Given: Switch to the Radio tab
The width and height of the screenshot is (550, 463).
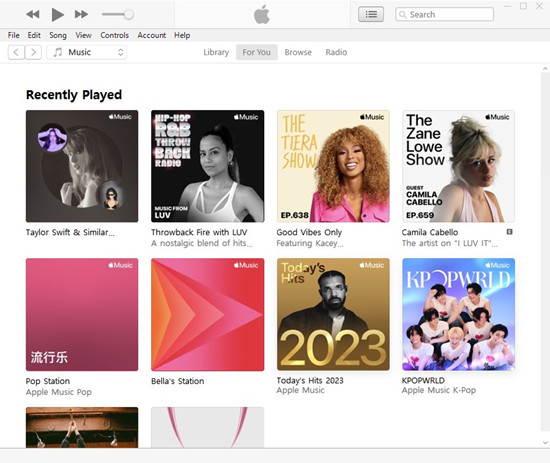Looking at the screenshot, I should 336,52.
